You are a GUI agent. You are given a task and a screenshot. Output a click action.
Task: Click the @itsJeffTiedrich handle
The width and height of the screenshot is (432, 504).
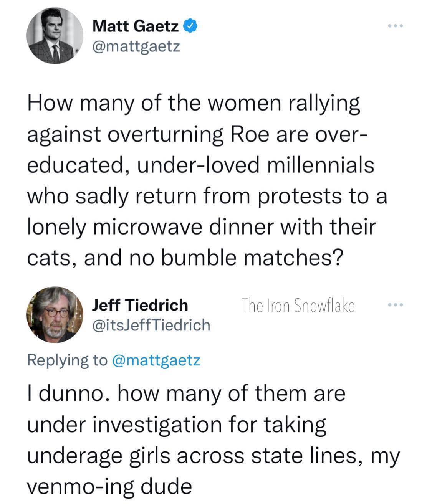[151, 325]
